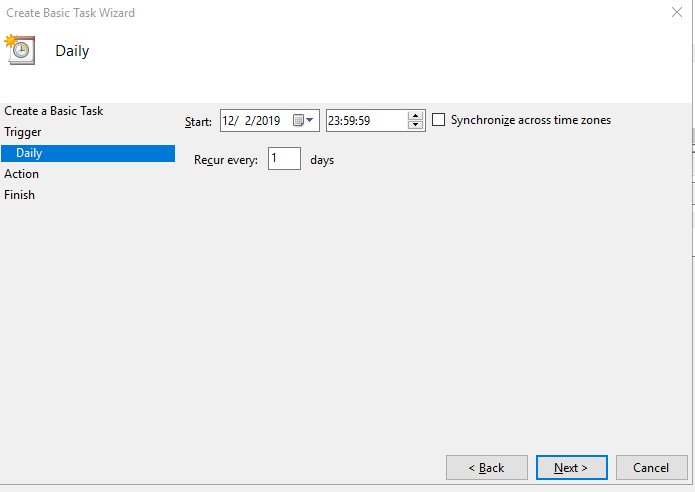Close the Create Basic Task Wizard window
Image resolution: width=695 pixels, height=492 pixels.
coord(677,13)
